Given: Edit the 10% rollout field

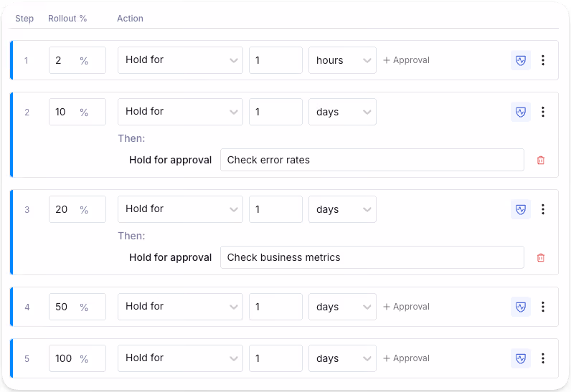Looking at the screenshot, I should coord(77,112).
